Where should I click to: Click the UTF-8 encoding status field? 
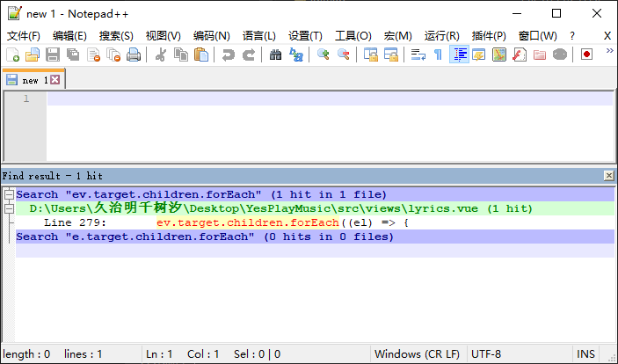(519, 353)
